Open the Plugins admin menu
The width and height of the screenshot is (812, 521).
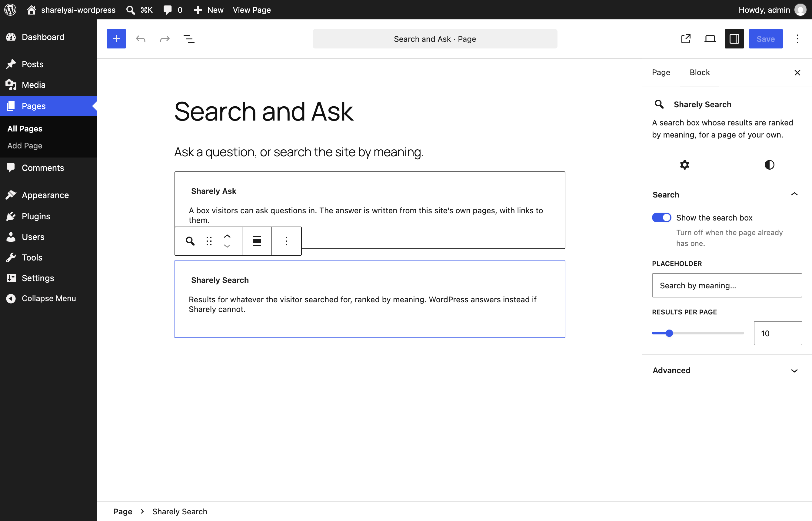[x=48, y=216]
